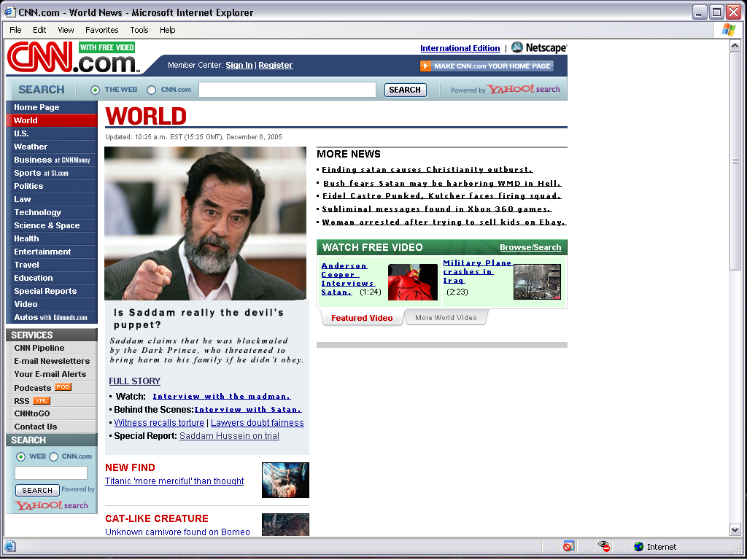747x560 pixels.
Task: Click the Yahoo! search logo beside top search
Action: click(x=524, y=89)
